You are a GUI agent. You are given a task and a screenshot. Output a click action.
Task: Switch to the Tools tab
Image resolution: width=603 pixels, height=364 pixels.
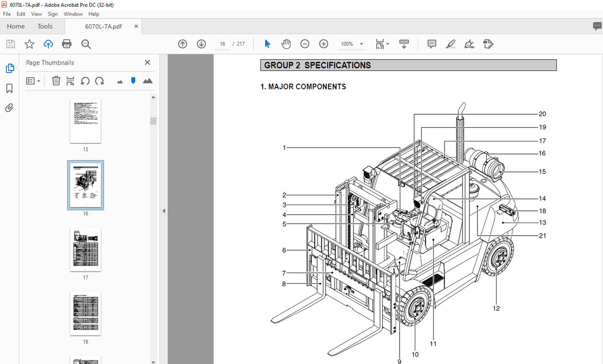pos(45,26)
